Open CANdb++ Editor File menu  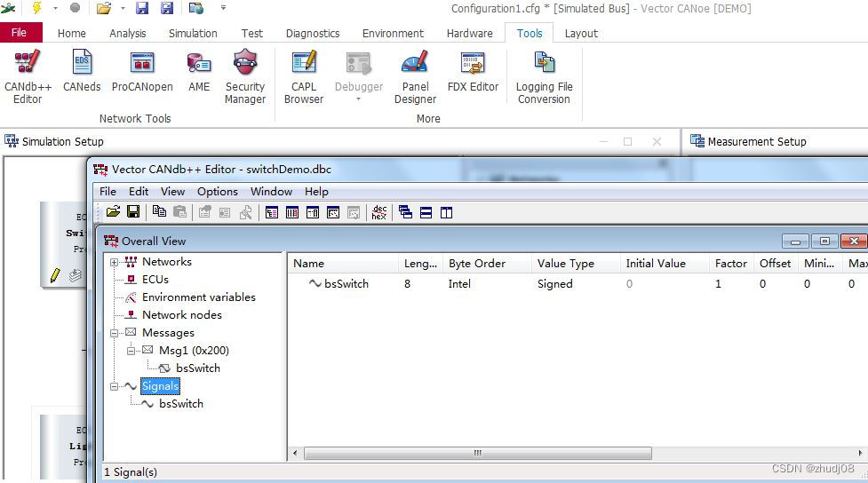tap(108, 192)
